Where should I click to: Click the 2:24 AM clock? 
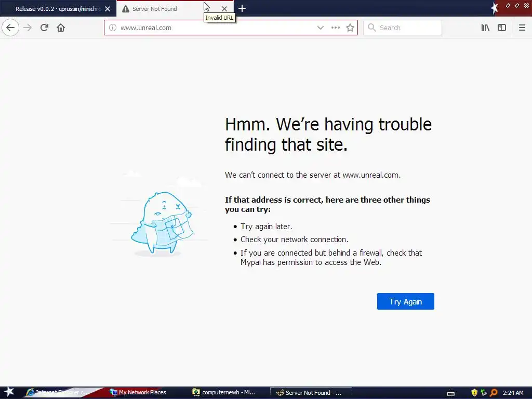(513, 393)
